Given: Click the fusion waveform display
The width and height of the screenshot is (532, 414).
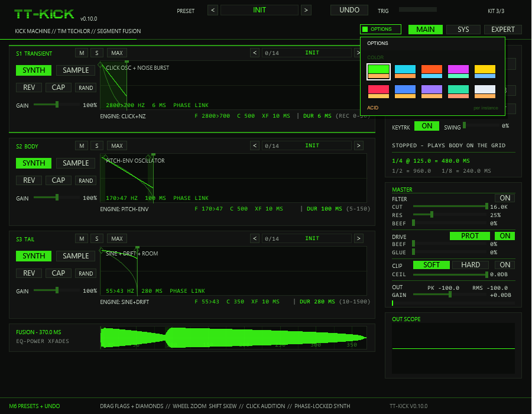Looking at the screenshot, I should (x=233, y=338).
